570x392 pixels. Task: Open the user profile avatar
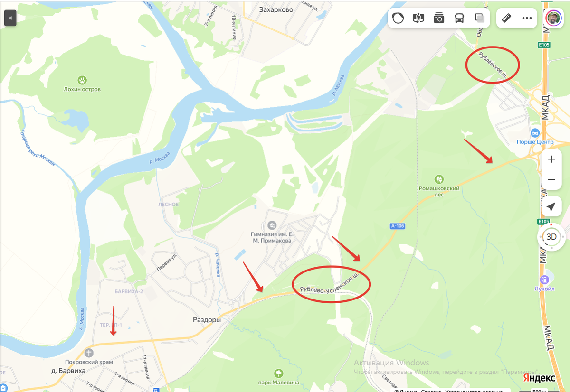pyautogui.click(x=553, y=19)
